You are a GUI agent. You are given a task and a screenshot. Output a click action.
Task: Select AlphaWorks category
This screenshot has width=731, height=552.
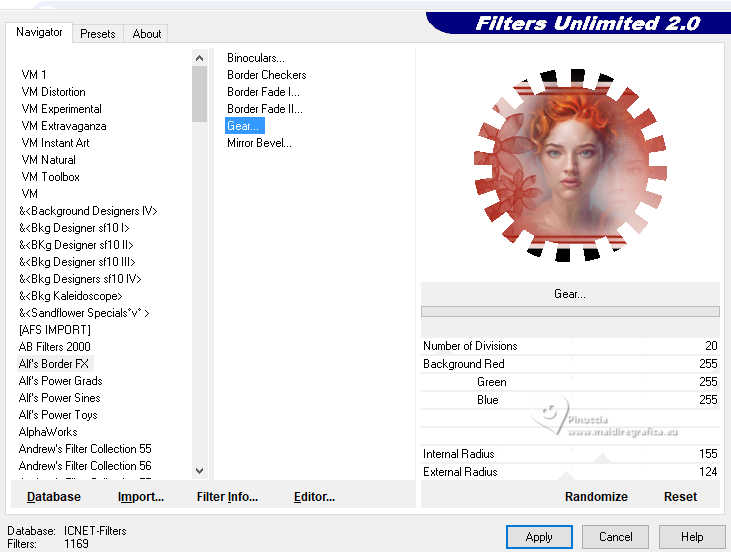(x=48, y=432)
